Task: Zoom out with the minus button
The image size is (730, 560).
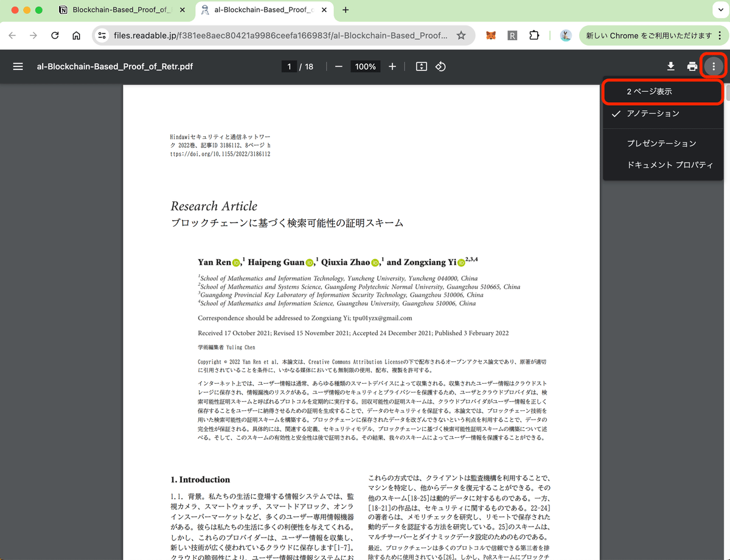Action: coord(339,66)
